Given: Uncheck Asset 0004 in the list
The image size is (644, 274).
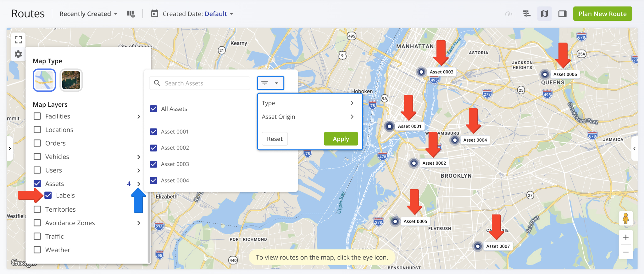Looking at the screenshot, I should pyautogui.click(x=153, y=180).
